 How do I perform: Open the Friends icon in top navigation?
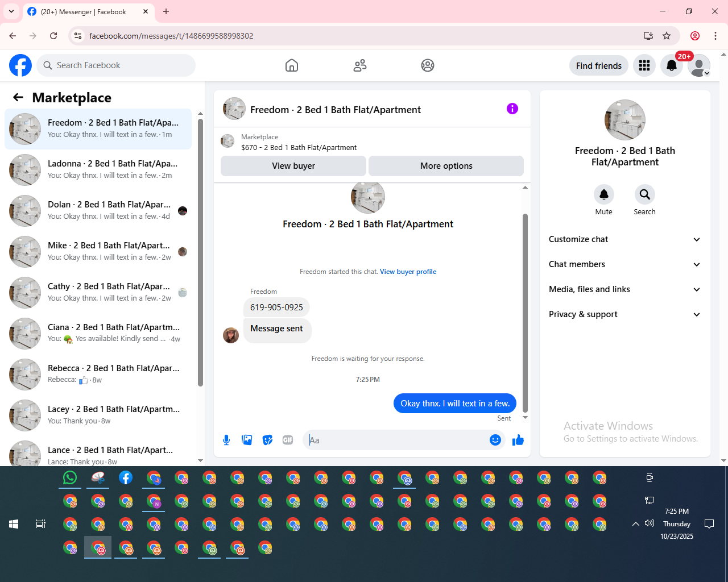pos(360,65)
